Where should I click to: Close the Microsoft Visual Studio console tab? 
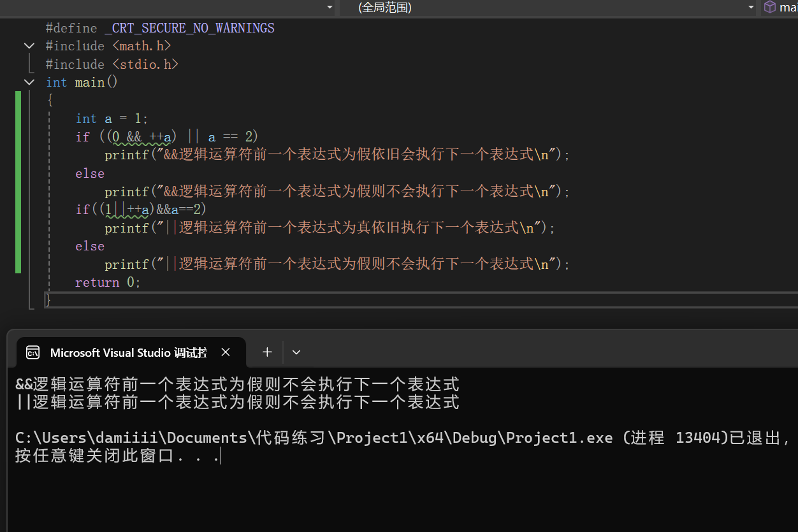(x=226, y=352)
